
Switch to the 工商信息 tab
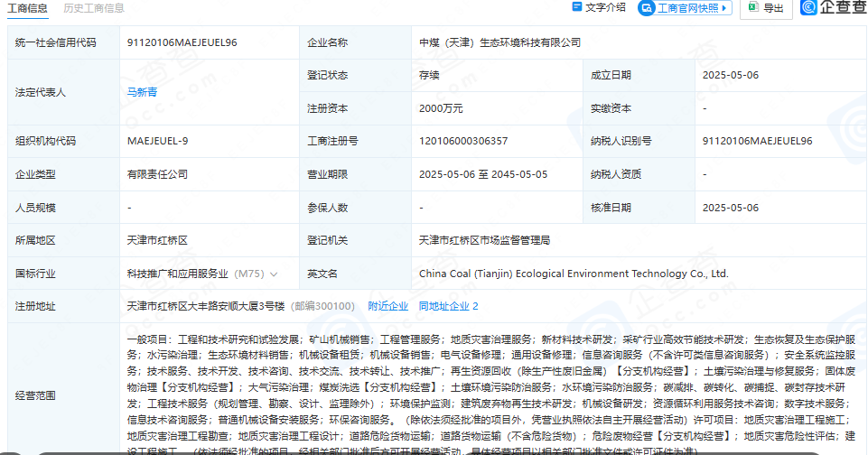click(x=27, y=8)
